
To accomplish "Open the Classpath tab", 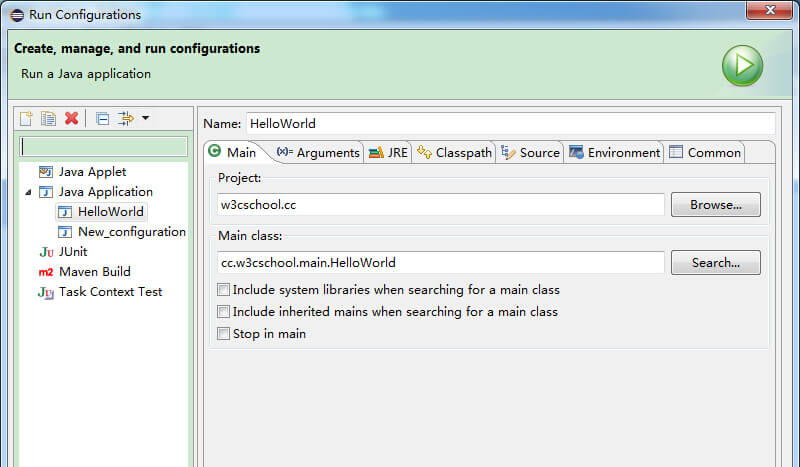I will point(455,153).
